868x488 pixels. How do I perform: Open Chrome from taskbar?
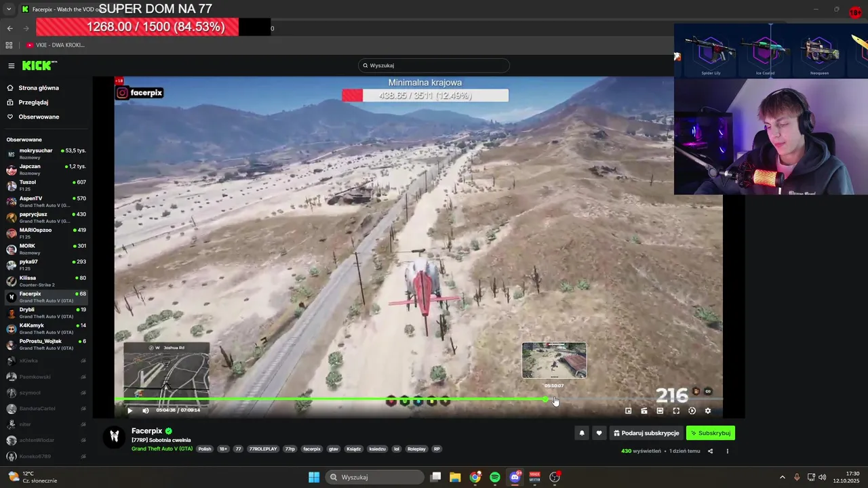tap(475, 477)
